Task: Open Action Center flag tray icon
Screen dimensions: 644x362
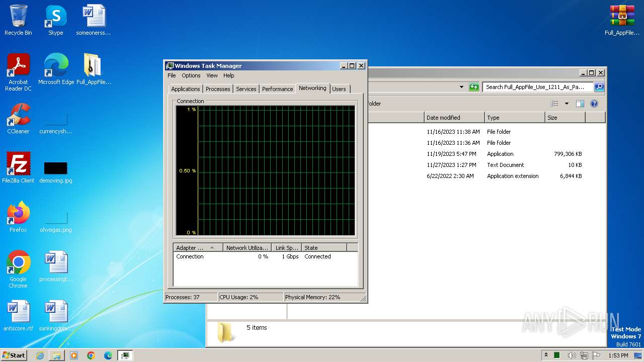Action: (596, 355)
